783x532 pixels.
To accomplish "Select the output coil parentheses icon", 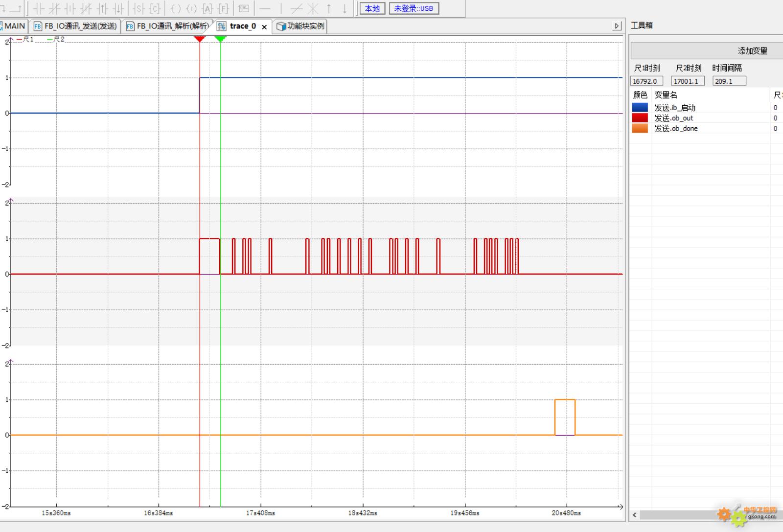I will (x=176, y=8).
